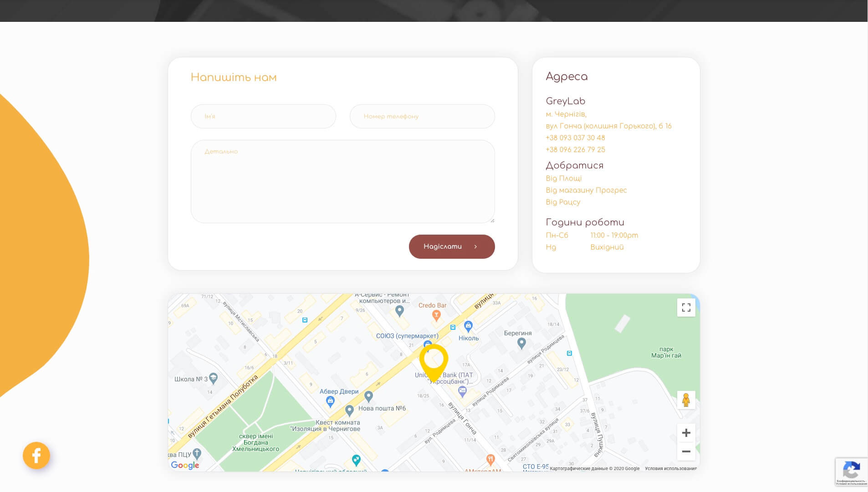This screenshot has width=868, height=492.
Task: Select the Абвер Двери marker
Action: [x=330, y=401]
